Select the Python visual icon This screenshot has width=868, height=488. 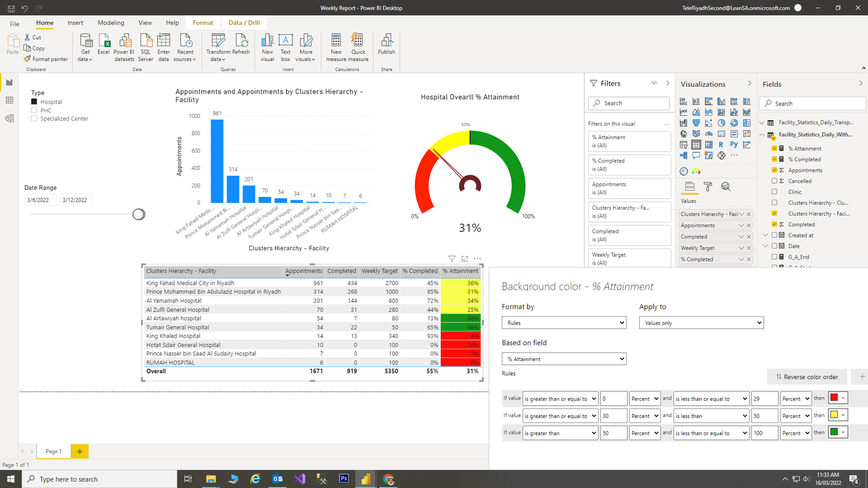[734, 144]
